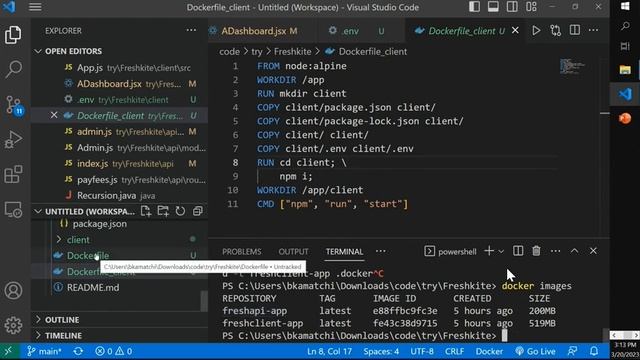Start Go Live server from status bar
The height and width of the screenshot is (360, 640).
click(536, 351)
